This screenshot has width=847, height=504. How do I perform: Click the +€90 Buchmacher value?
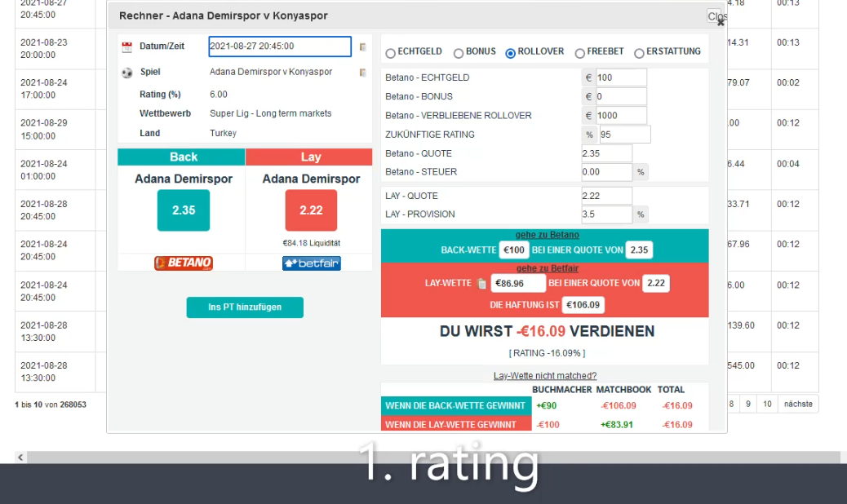click(546, 406)
